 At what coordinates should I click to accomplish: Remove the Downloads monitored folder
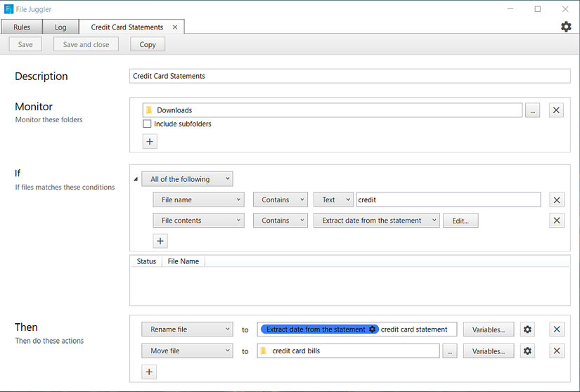pyautogui.click(x=556, y=110)
